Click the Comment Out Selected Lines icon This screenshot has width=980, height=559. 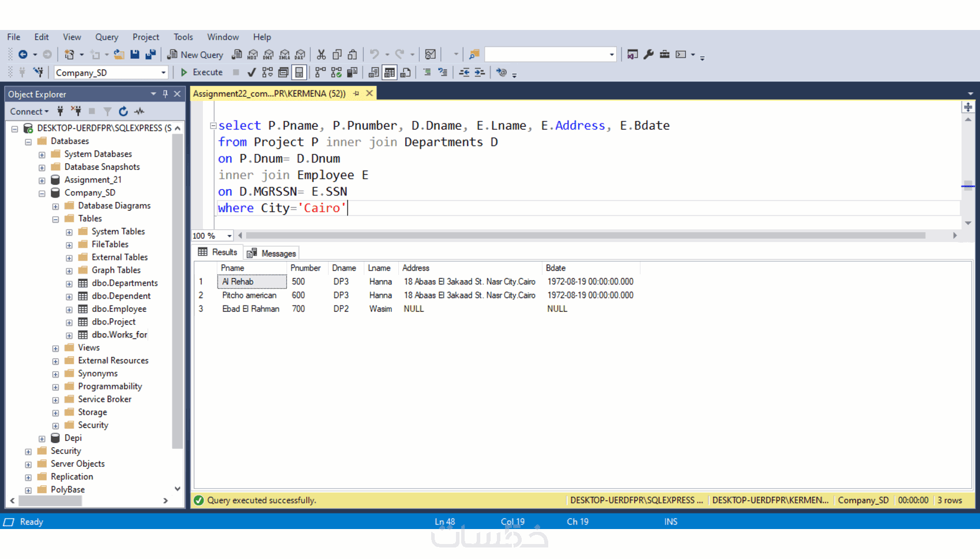coord(427,72)
